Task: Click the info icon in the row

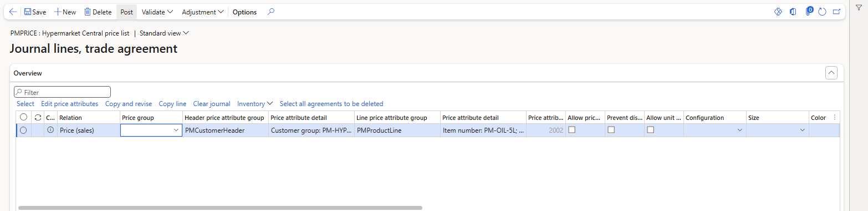Action: click(x=50, y=130)
